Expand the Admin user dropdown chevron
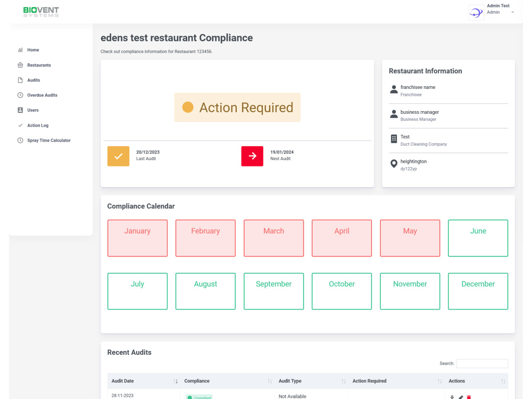 pyautogui.click(x=513, y=12)
